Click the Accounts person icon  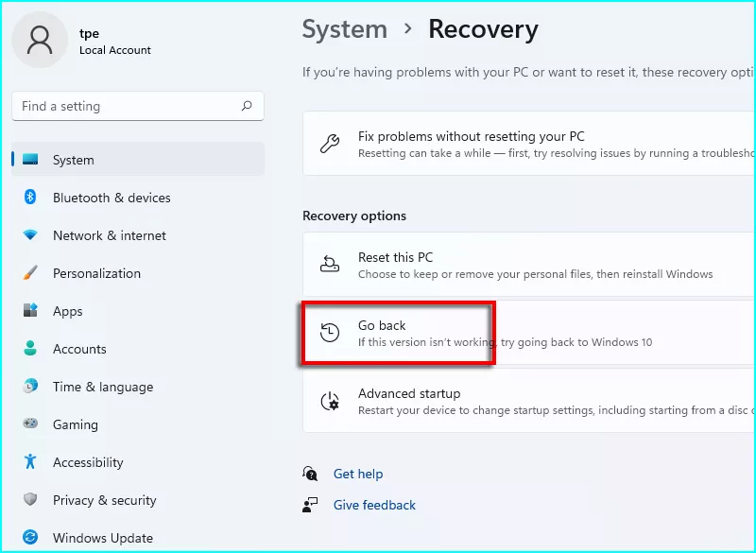click(30, 348)
